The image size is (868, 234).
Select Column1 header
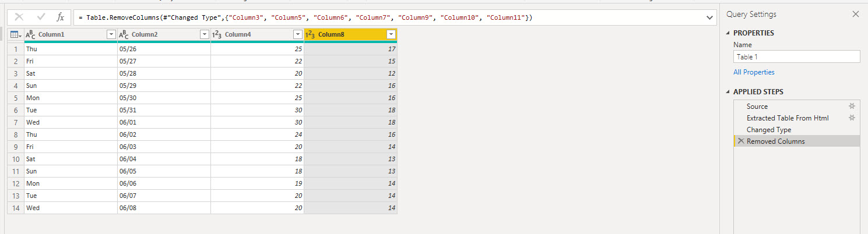[x=71, y=35]
